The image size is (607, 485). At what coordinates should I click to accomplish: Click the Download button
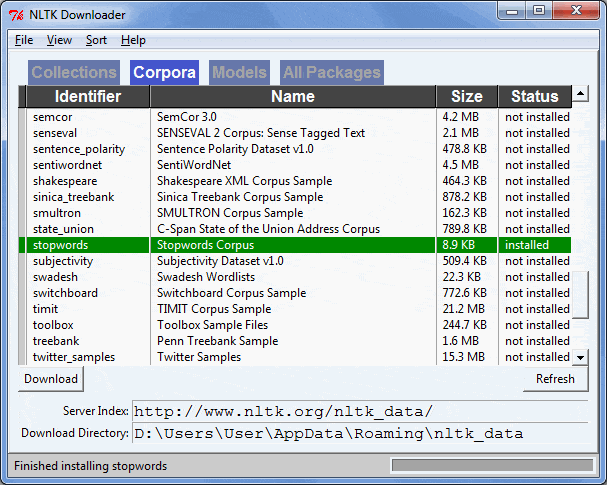[x=51, y=379]
